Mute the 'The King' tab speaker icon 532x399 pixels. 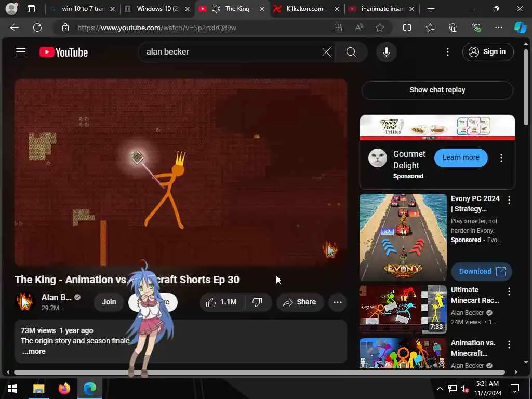(x=216, y=9)
